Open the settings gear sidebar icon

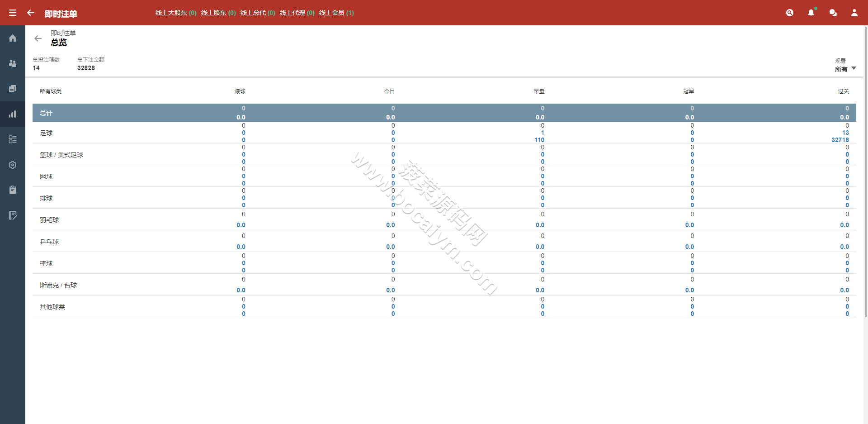[x=13, y=165]
